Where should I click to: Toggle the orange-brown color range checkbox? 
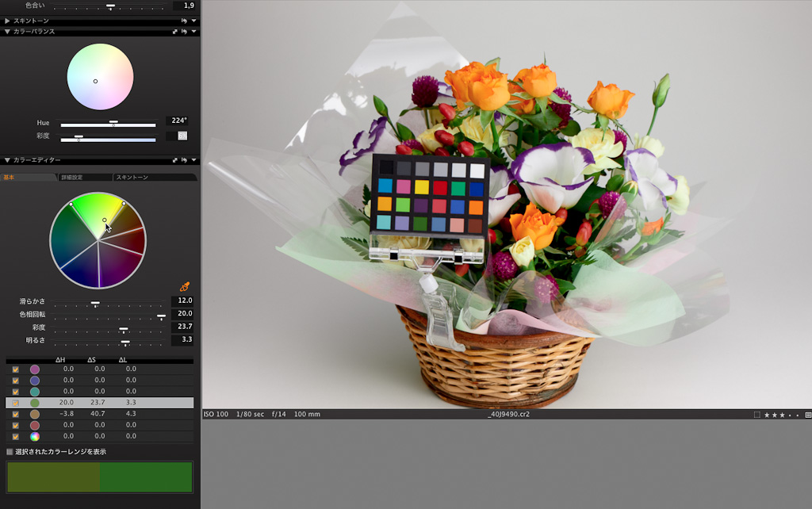click(x=16, y=414)
